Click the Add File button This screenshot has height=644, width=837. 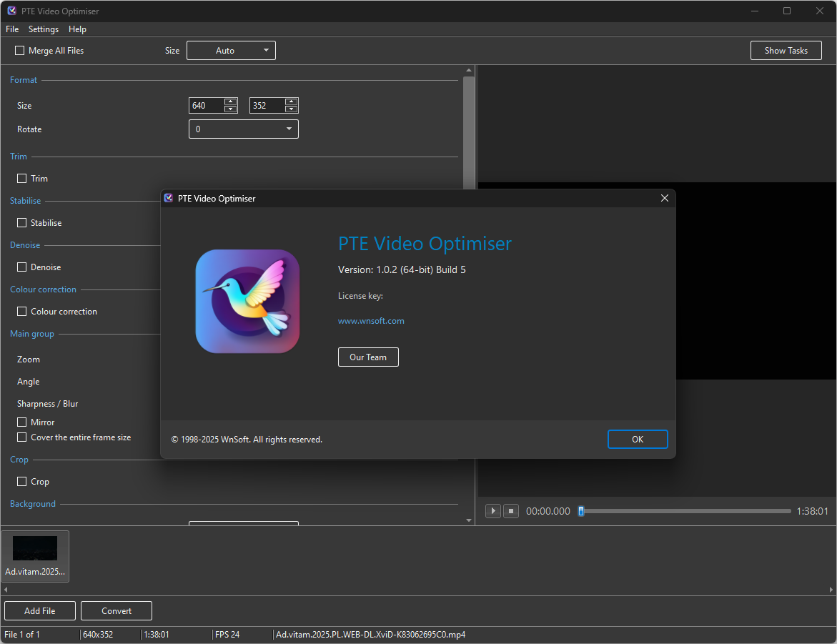click(x=40, y=611)
